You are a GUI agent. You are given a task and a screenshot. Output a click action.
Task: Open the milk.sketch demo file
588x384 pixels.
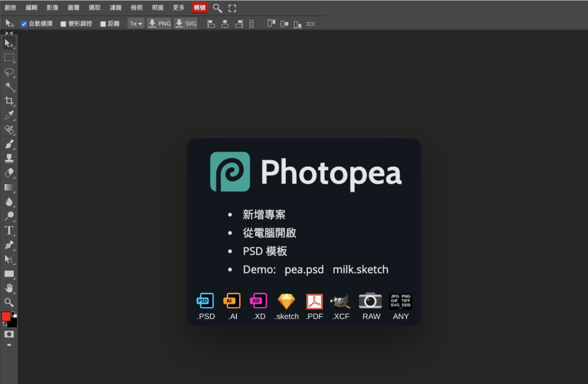[361, 270]
